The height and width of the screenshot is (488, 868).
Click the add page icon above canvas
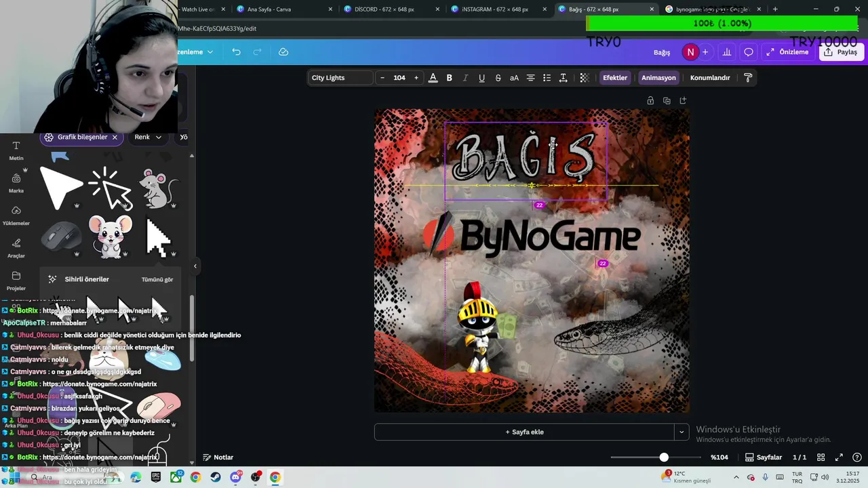683,100
